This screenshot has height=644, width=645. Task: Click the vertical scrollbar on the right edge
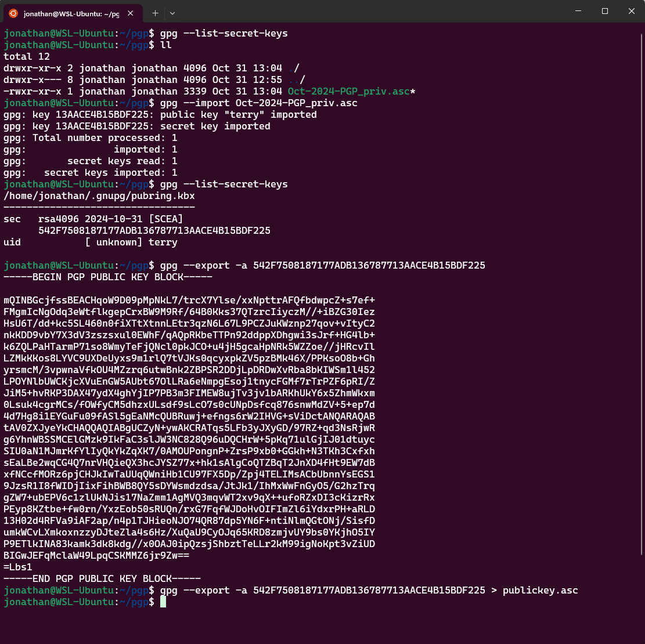[x=642, y=290]
